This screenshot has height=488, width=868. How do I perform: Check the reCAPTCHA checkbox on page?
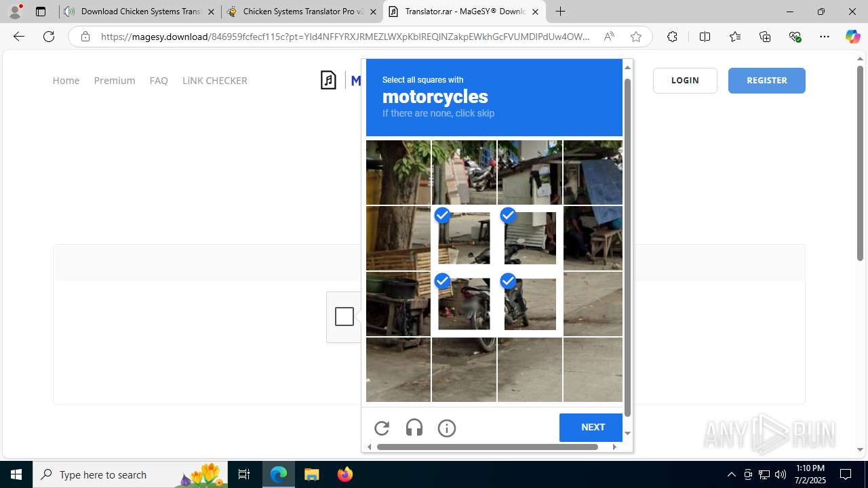[344, 317]
